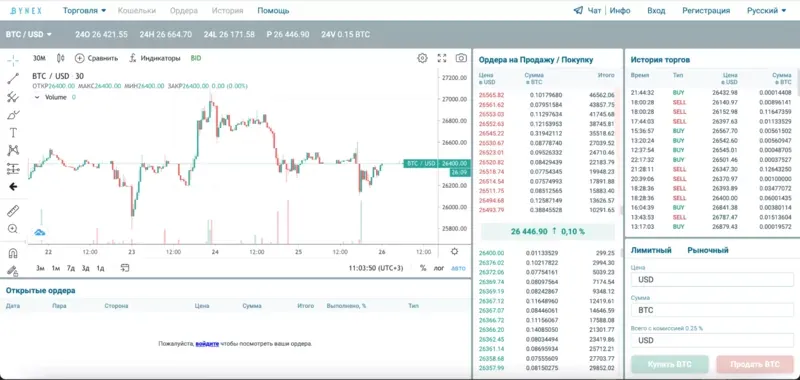Click the Цена USD input field
800x380 pixels.
tap(712, 280)
